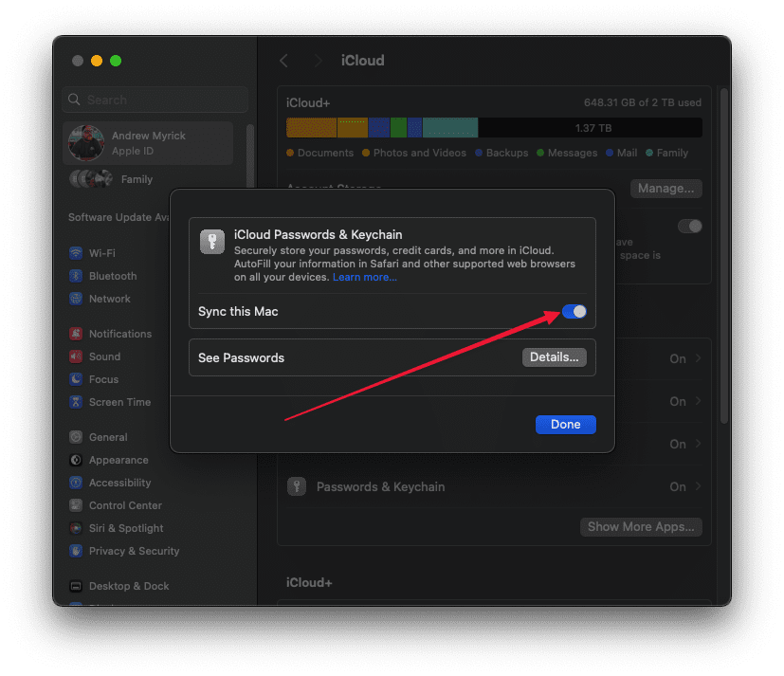Click the 1.37 TB free space label
Screen dimensions: 784x676
pyautogui.click(x=593, y=128)
